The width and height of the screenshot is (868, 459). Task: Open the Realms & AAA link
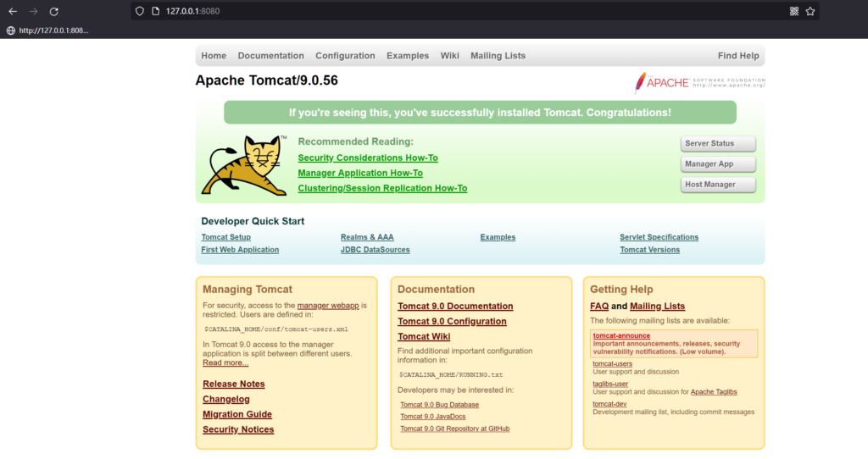[x=367, y=237]
